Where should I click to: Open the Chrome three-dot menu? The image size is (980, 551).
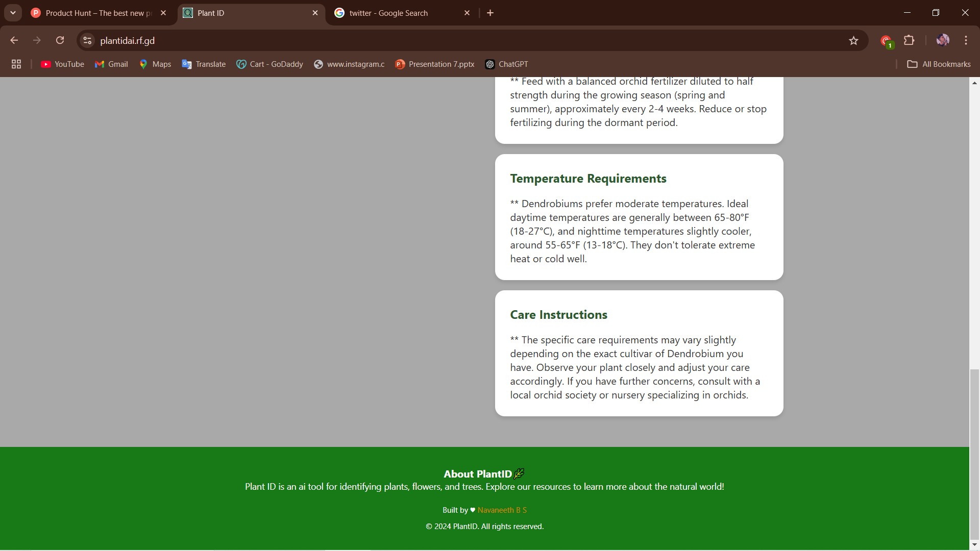[966, 40]
